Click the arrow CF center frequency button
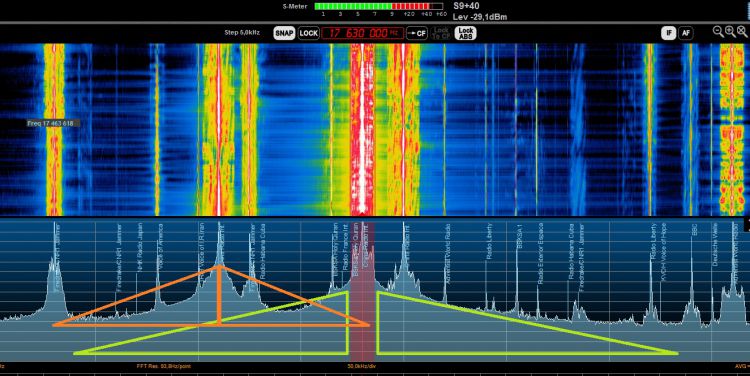Viewport: 750px width, 376px height. coord(417,33)
